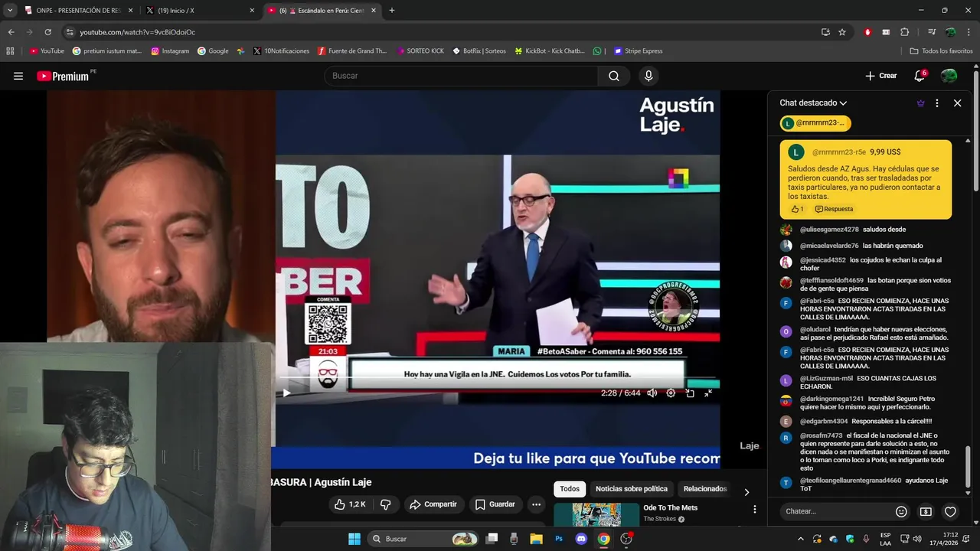Open the Ode To The Mets thumbnail

click(596, 515)
